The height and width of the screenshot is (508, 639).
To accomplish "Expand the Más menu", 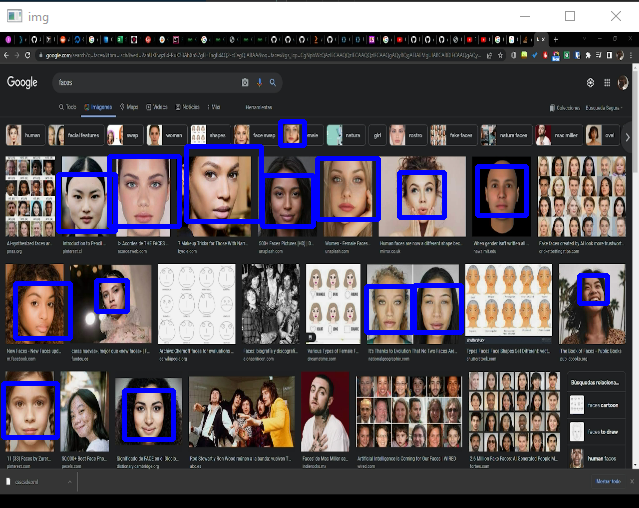I will (x=214, y=107).
